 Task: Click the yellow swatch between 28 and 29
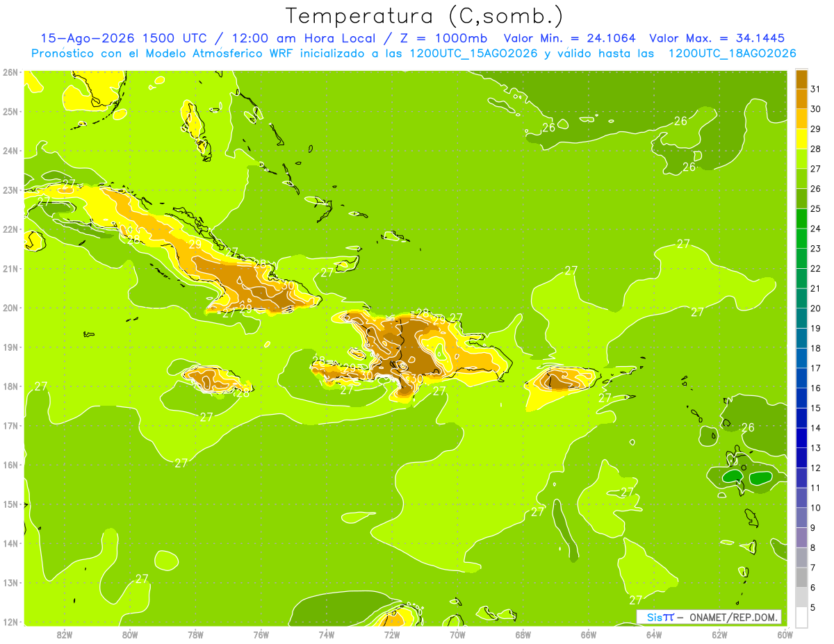[801, 139]
